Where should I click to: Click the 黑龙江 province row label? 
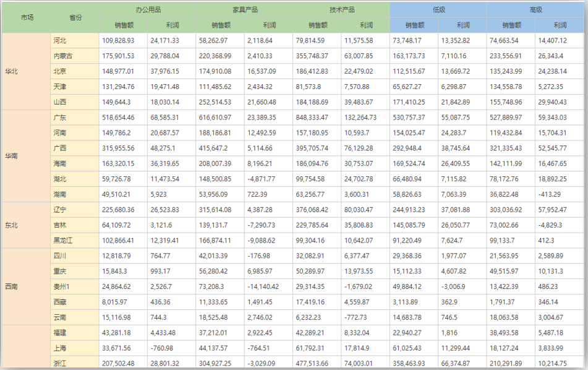[x=62, y=241]
